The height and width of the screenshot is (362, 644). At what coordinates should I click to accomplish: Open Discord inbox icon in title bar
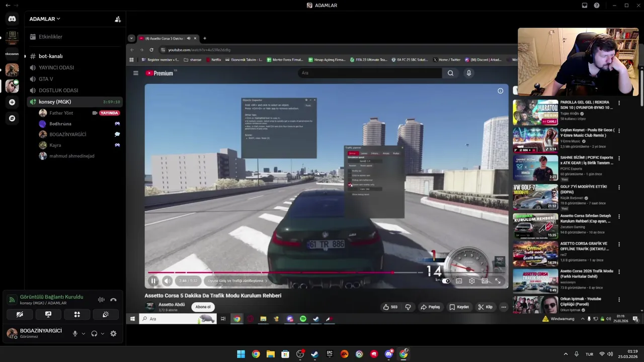pos(585,5)
